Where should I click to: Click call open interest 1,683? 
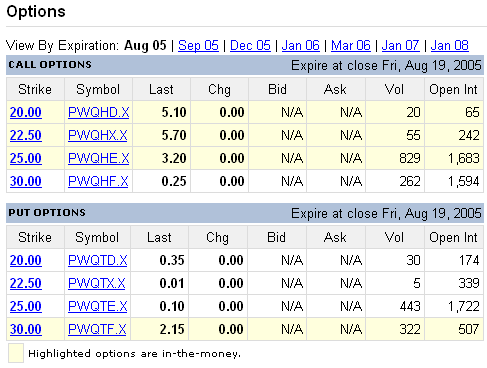click(464, 158)
